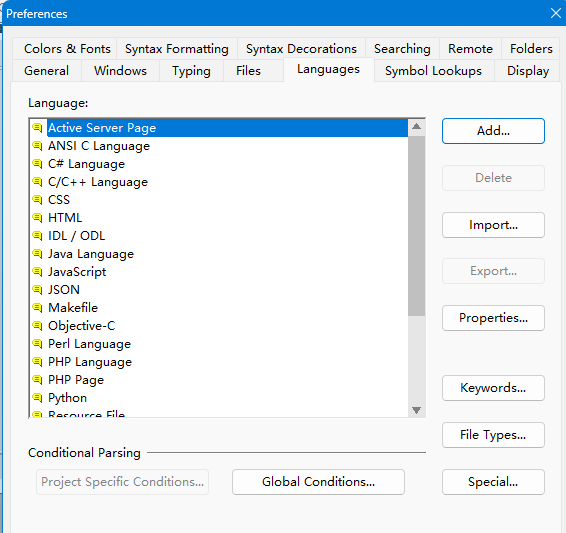The image size is (566, 533).
Task: Click the Add... button
Action: pyautogui.click(x=493, y=131)
